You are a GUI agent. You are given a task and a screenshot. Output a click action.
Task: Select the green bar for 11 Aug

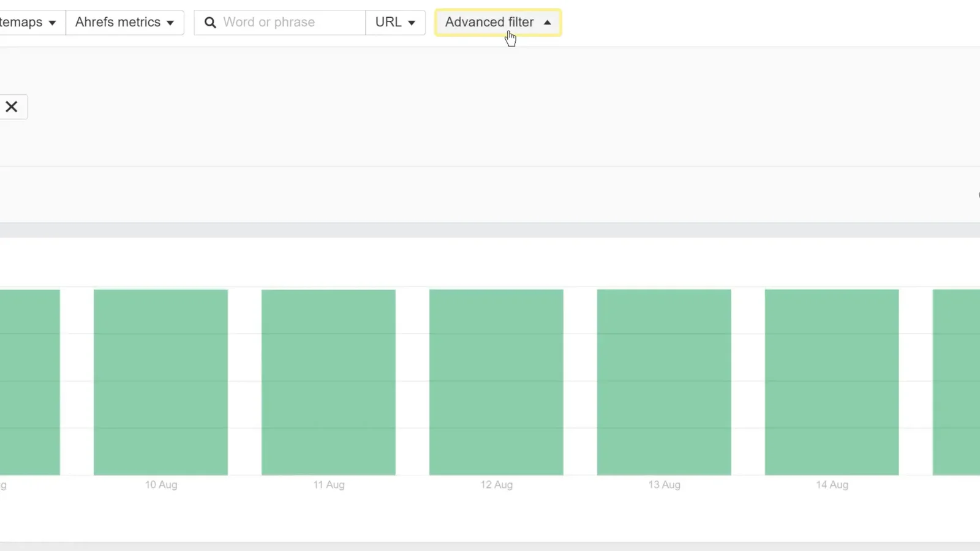tap(328, 382)
